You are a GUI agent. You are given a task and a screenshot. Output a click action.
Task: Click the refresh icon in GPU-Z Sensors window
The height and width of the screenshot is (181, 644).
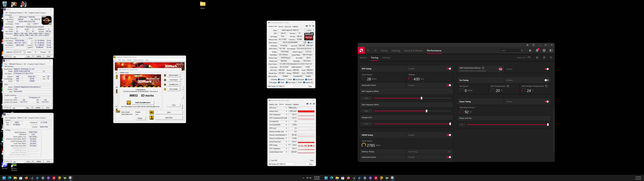click(311, 104)
